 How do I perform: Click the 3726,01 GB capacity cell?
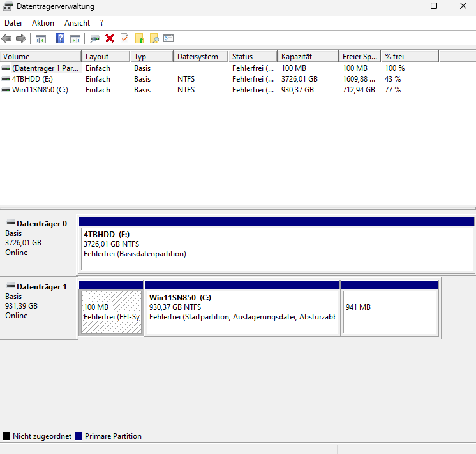[299, 79]
